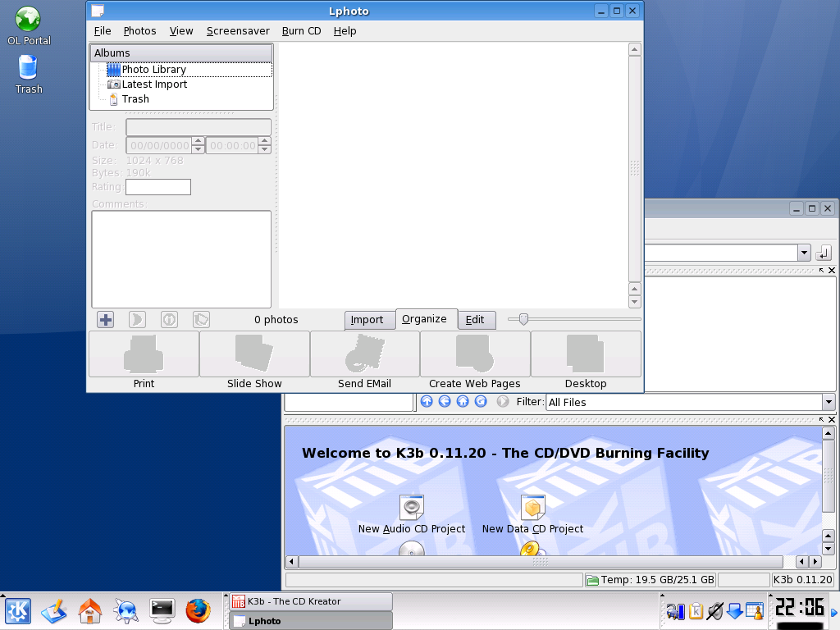840x630 pixels.
Task: Click the Comments text box
Action: click(x=181, y=259)
